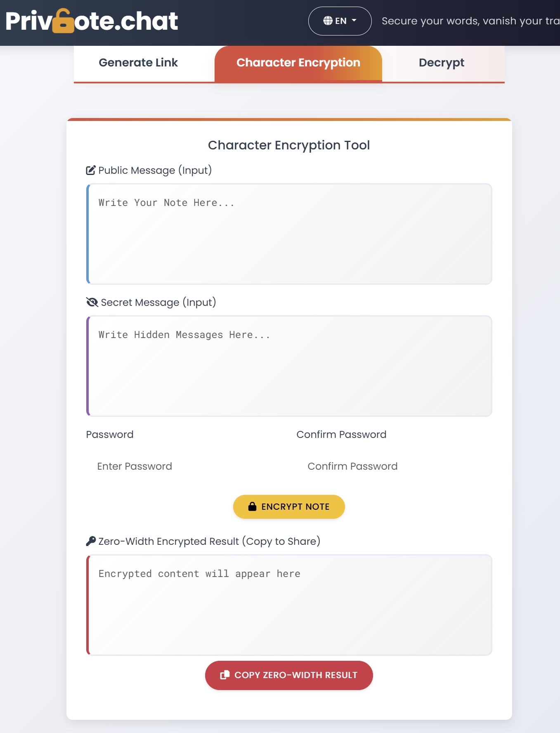
Task: Open the Decrypt tab
Action: coord(441,63)
